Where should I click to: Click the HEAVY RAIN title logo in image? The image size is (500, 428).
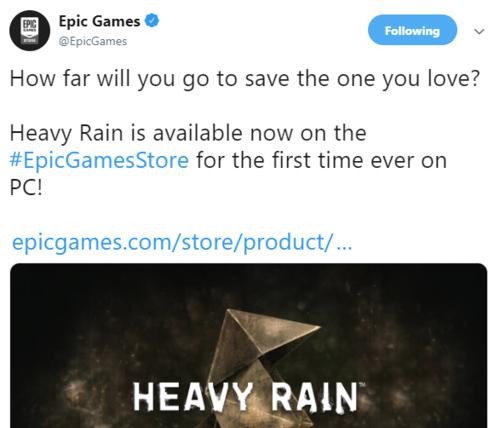(x=245, y=397)
